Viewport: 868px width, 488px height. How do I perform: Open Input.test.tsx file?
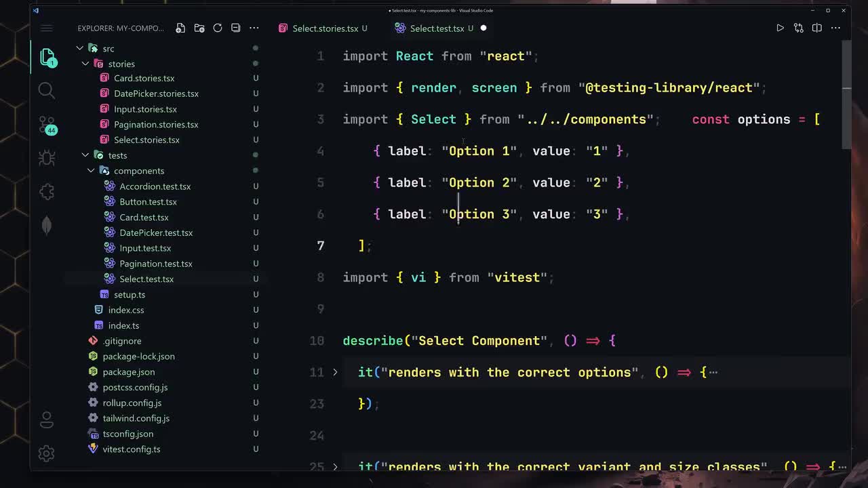[145, 248]
